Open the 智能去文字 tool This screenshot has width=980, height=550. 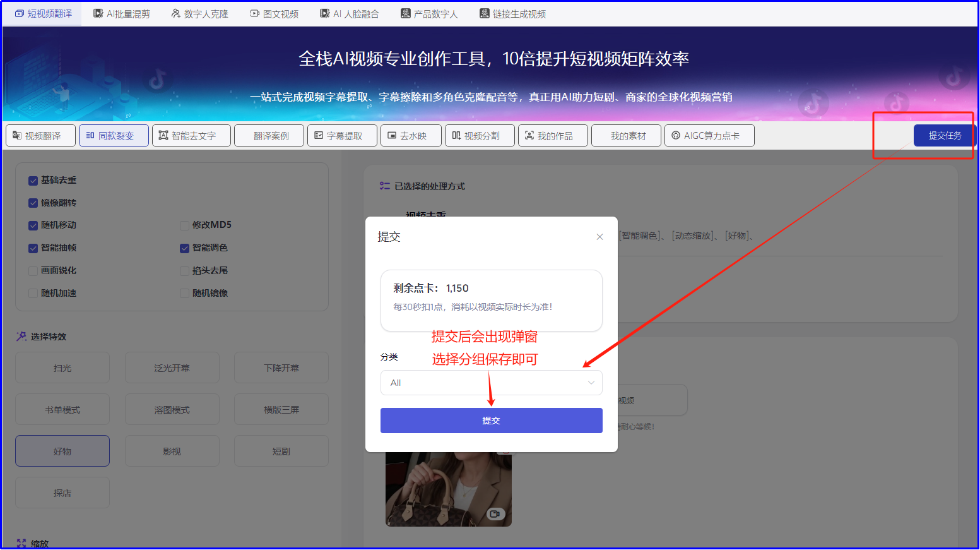(x=191, y=136)
